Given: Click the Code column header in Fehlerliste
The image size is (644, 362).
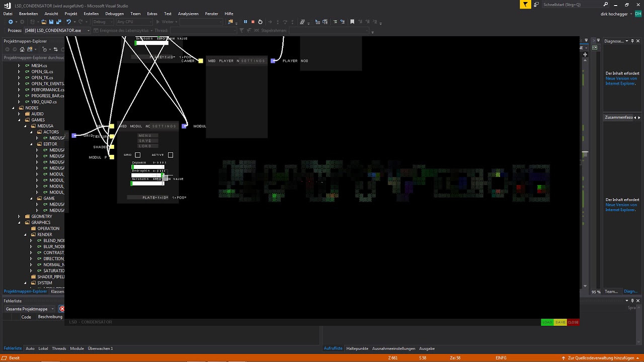Looking at the screenshot, I should 26,317.
